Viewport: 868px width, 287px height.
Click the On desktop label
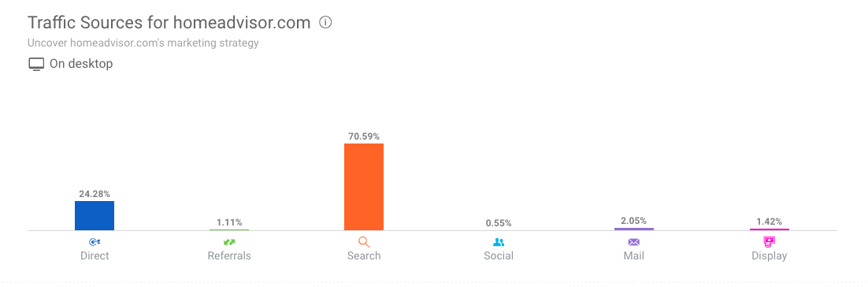click(x=81, y=64)
